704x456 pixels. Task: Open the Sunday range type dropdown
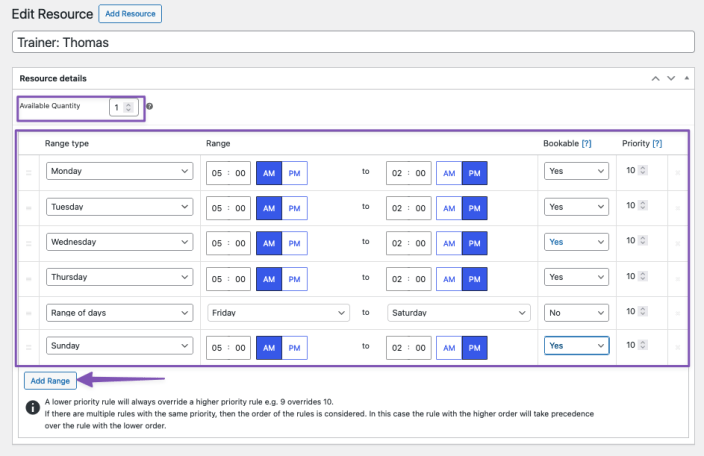point(119,346)
